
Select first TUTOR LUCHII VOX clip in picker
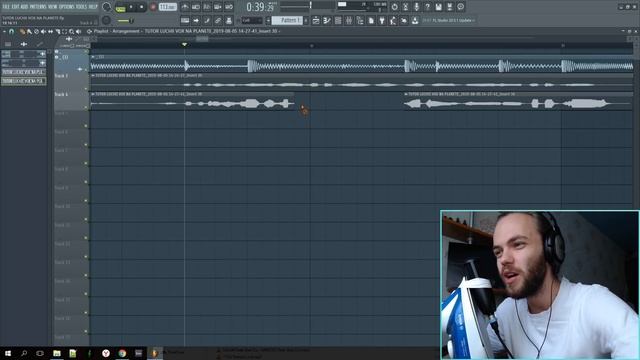(x=24, y=72)
